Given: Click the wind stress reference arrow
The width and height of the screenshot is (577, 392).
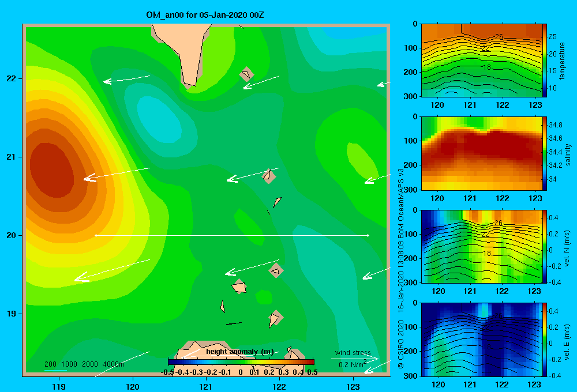Looking at the screenshot, I should tap(355, 359).
